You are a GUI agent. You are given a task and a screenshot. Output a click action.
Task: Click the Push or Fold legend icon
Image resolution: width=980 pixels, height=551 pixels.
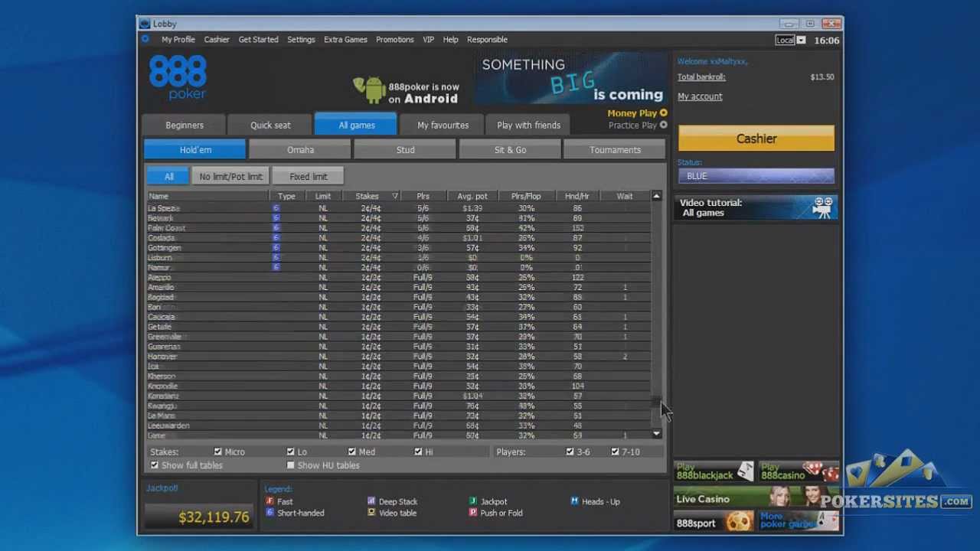tap(473, 513)
